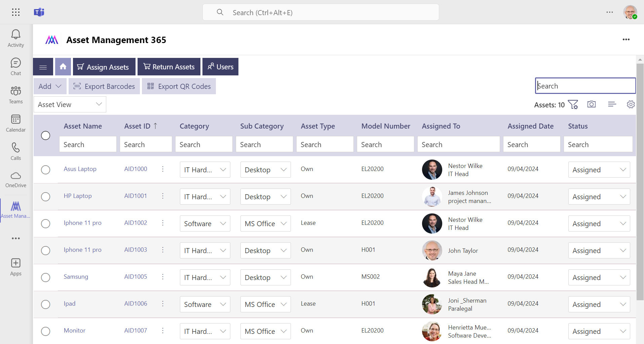The width and height of the screenshot is (644, 344).
Task: Select the checkbox for HP Laptop
Action: coord(46,197)
